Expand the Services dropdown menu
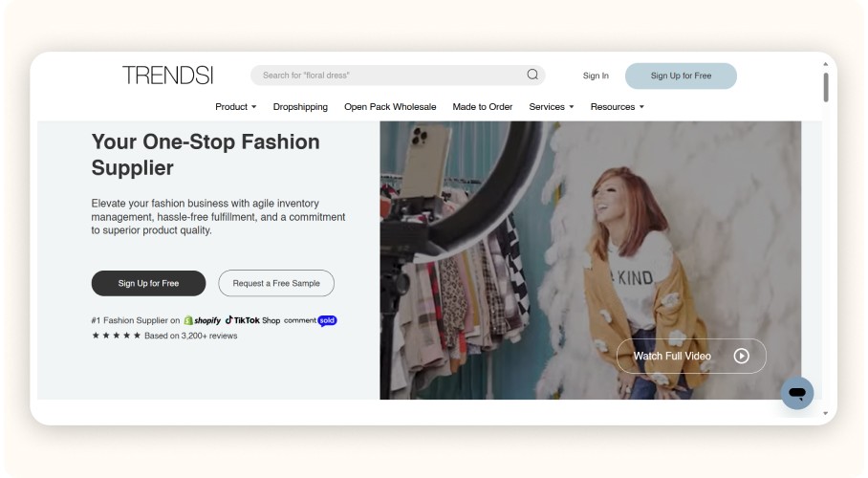 tap(552, 106)
